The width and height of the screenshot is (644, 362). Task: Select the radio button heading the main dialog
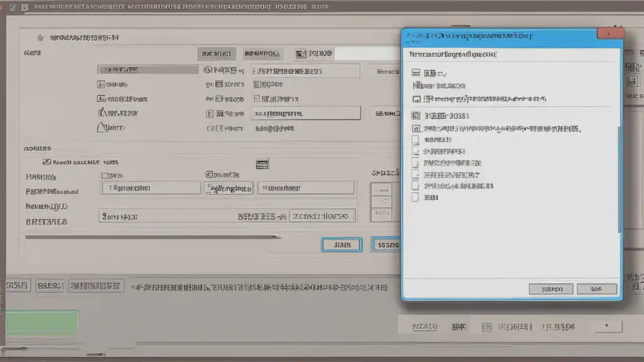coord(41,38)
